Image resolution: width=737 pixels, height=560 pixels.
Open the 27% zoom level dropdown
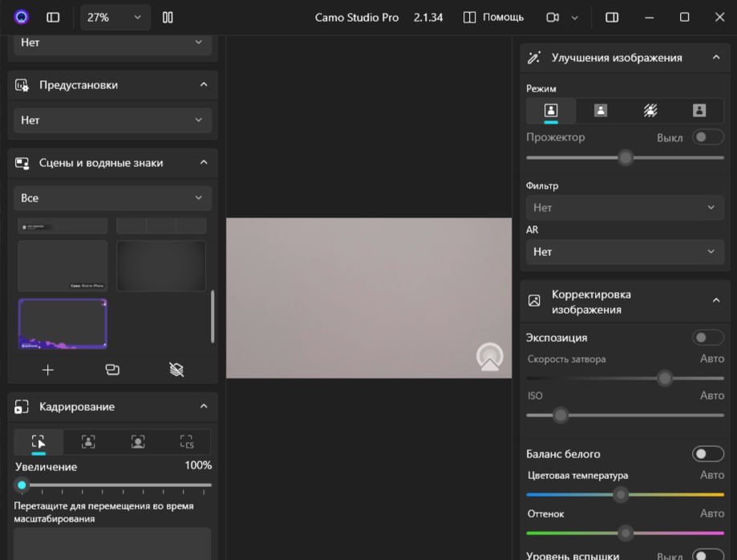pyautogui.click(x=115, y=18)
